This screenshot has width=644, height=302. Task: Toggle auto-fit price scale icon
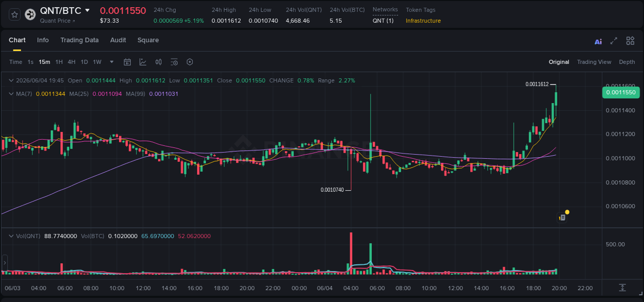coord(622,287)
